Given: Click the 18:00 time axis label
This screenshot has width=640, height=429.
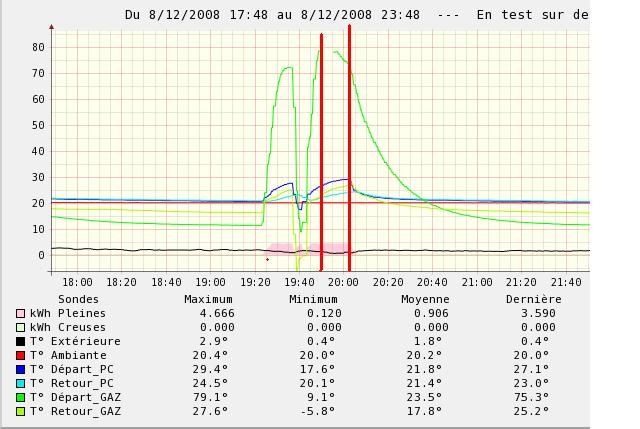Looking at the screenshot, I should click(77, 283).
